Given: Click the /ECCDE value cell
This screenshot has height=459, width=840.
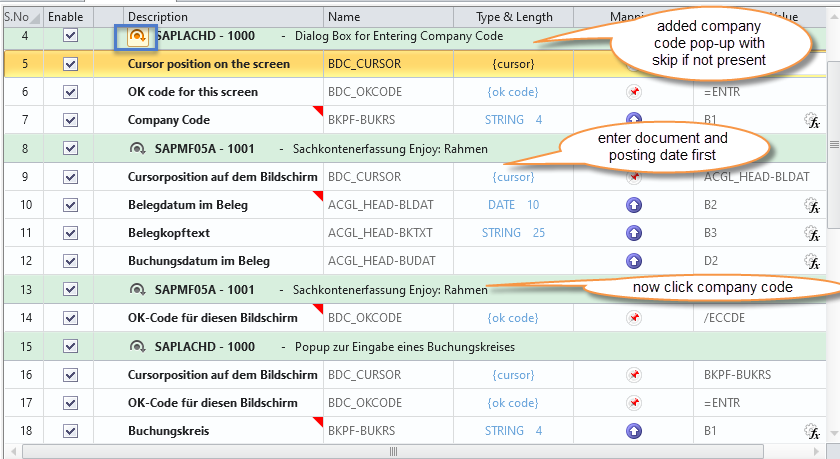Looking at the screenshot, I should tap(722, 318).
